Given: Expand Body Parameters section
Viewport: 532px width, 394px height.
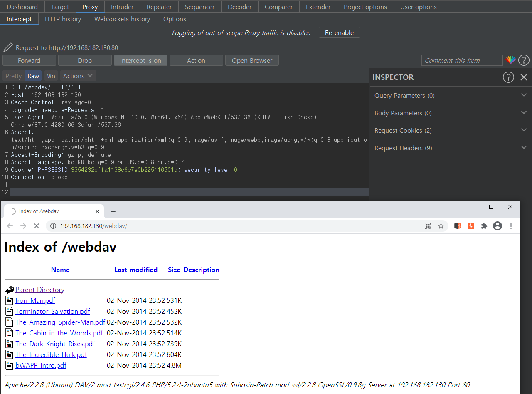Looking at the screenshot, I should click(451, 113).
